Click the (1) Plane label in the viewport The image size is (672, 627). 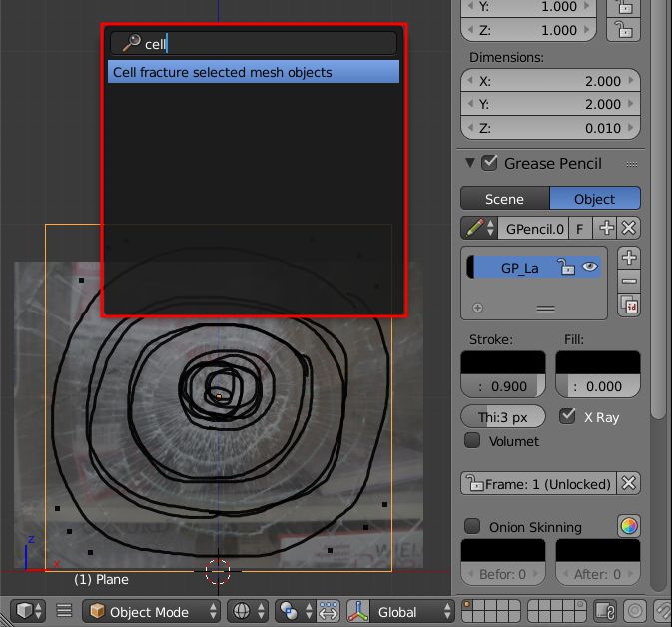click(101, 579)
